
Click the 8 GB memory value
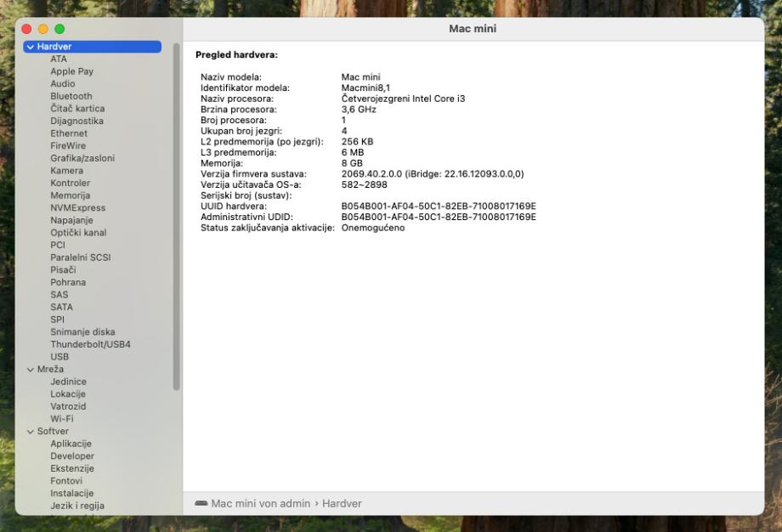pyautogui.click(x=352, y=163)
